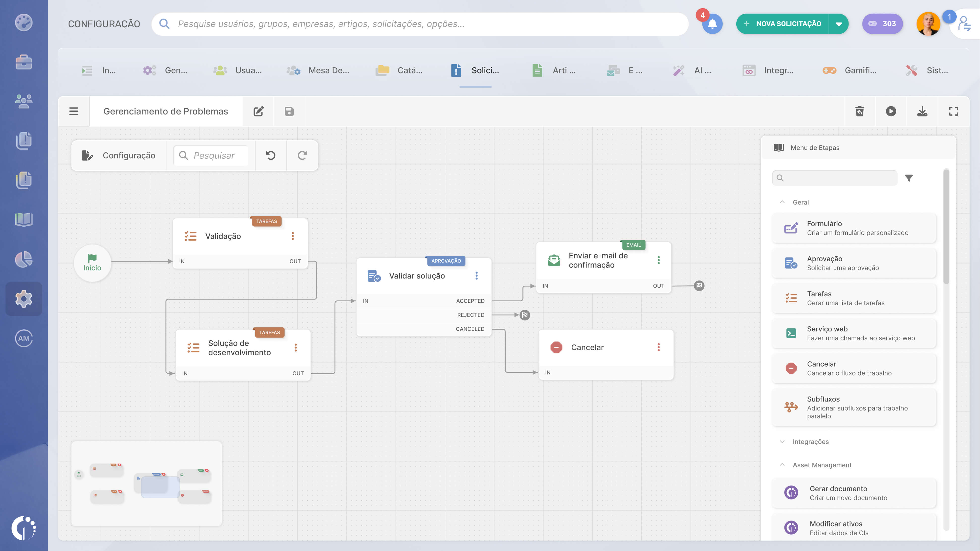Switch to the Catá... tab
The height and width of the screenshot is (551, 980).
[399, 70]
